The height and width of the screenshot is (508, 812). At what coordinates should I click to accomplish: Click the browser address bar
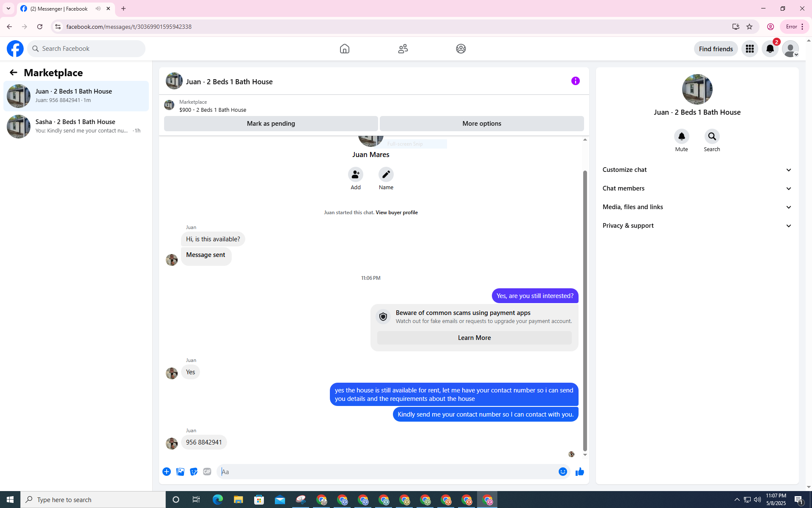398,27
